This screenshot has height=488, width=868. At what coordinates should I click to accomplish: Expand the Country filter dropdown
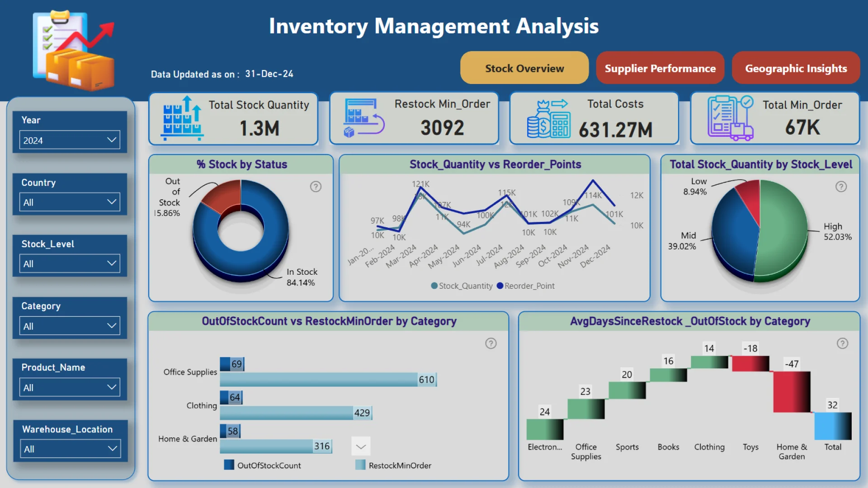tap(70, 202)
